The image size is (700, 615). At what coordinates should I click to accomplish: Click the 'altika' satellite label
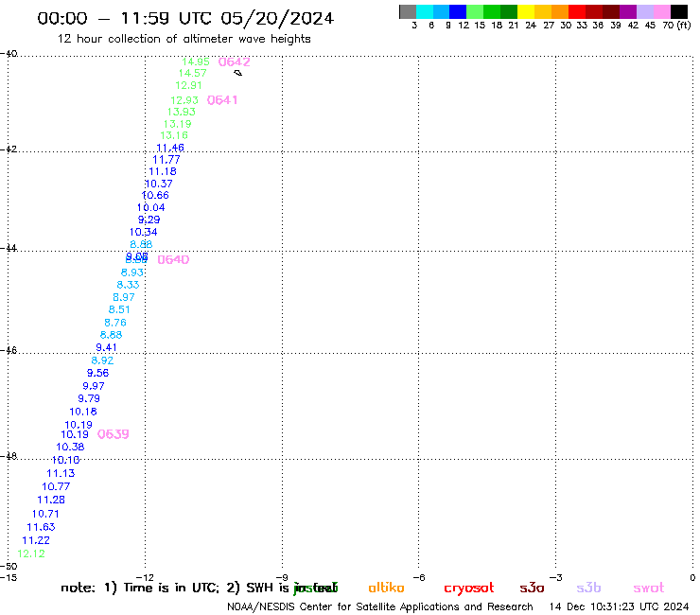[386, 588]
